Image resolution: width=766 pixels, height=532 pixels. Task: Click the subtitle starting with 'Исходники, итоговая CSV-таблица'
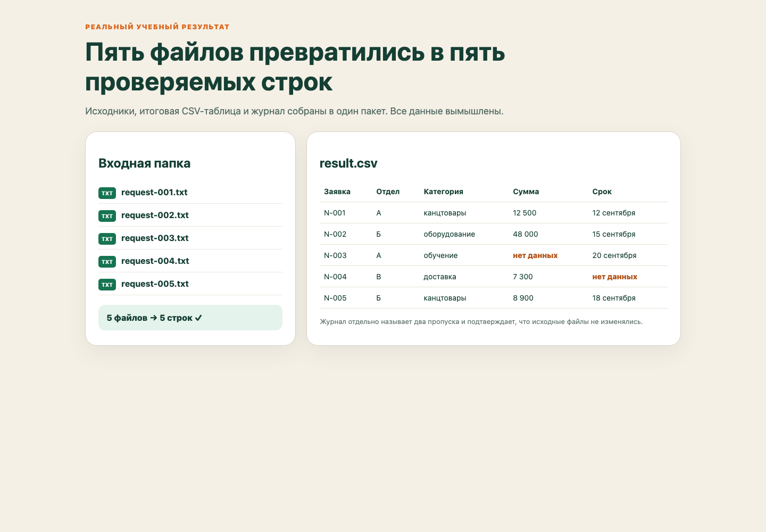pyautogui.click(x=294, y=111)
